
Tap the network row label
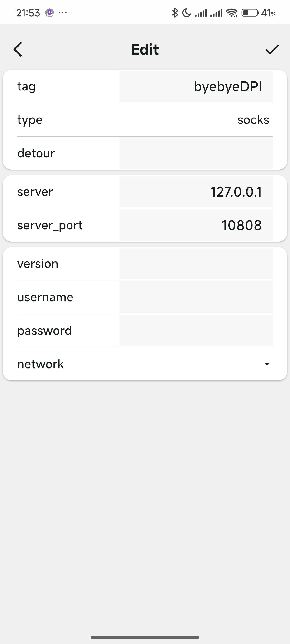(x=41, y=364)
